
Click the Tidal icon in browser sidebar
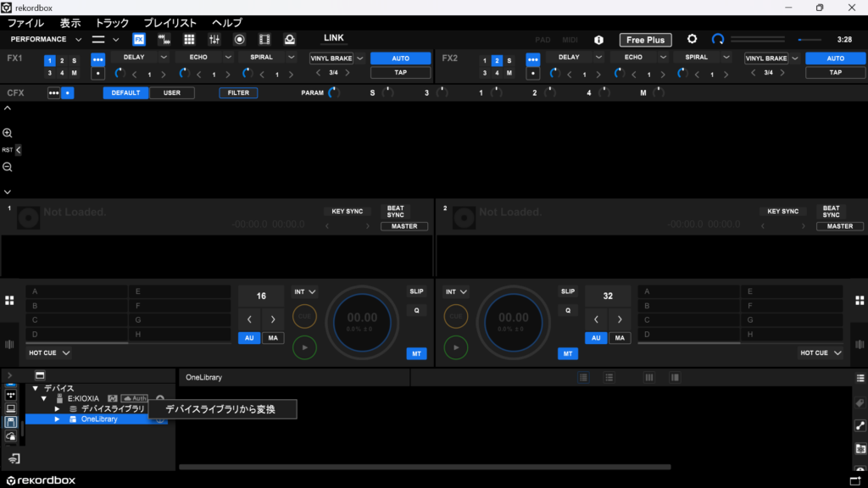pyautogui.click(x=11, y=395)
